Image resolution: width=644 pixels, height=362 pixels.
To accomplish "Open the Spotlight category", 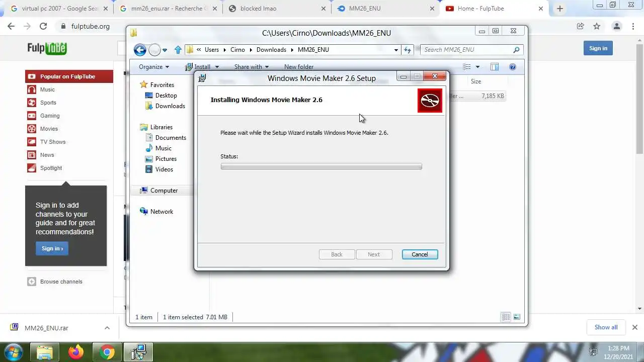I will tap(51, 168).
